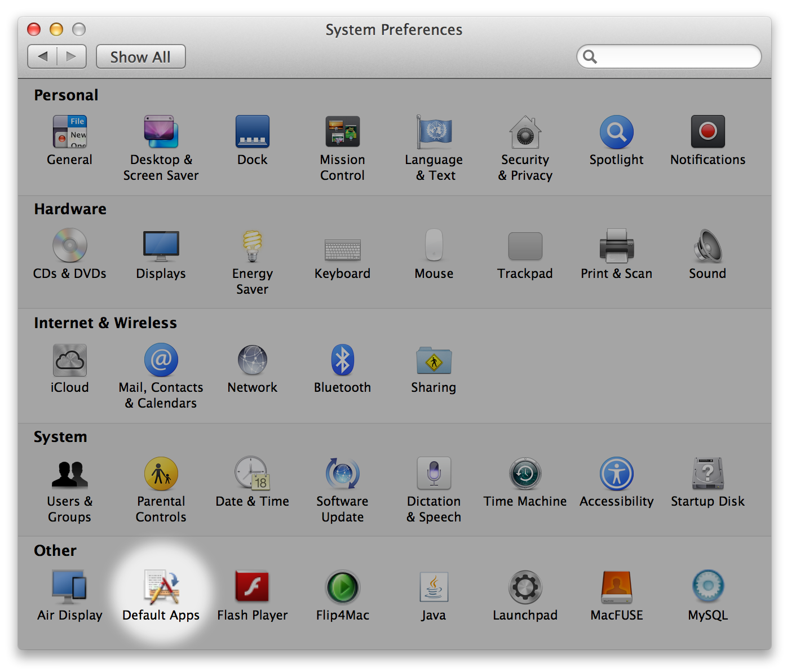Viewport: 787px width, 672px height.
Task: Open Time Machine preferences
Action: [525, 474]
